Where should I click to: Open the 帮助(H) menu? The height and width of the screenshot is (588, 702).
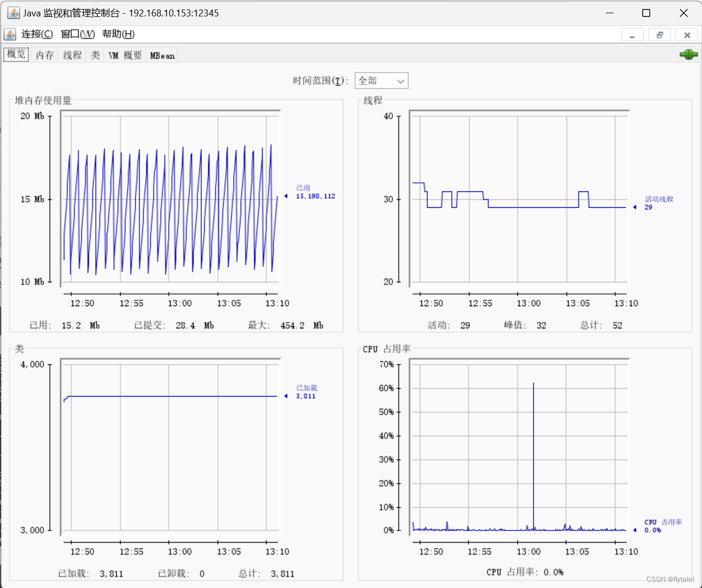(118, 34)
